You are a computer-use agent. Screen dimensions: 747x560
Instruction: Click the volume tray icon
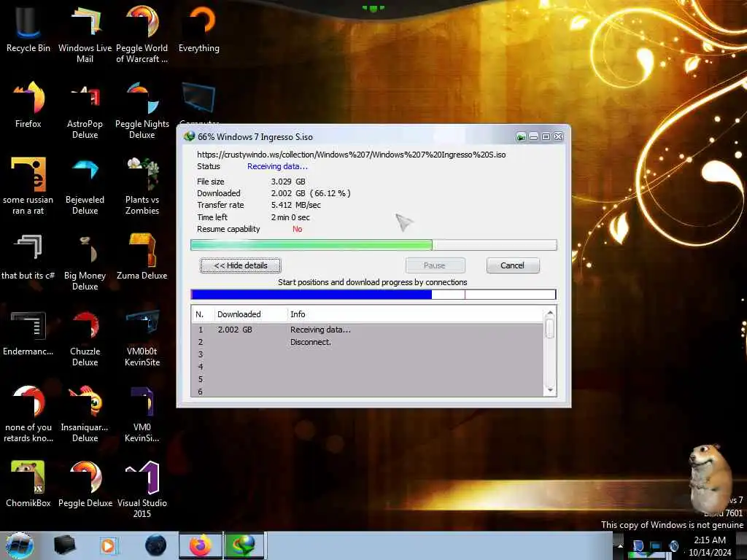point(673,545)
